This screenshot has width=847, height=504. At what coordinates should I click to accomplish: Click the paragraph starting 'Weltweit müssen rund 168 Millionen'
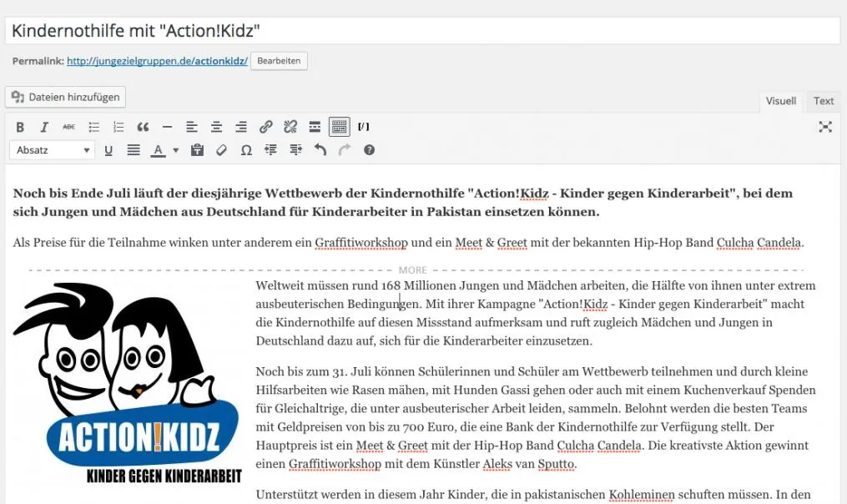pos(535,313)
